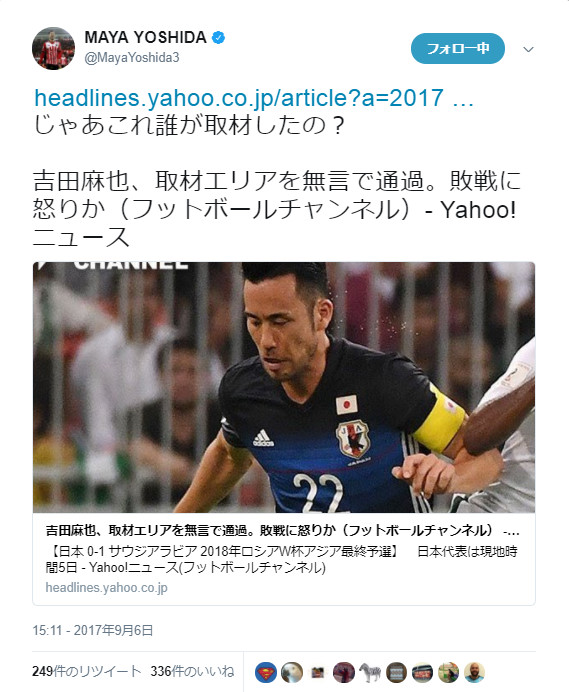Click the card headline 吉田麻也、取材エリアを無言で通過
569x692 pixels.
coord(283,530)
